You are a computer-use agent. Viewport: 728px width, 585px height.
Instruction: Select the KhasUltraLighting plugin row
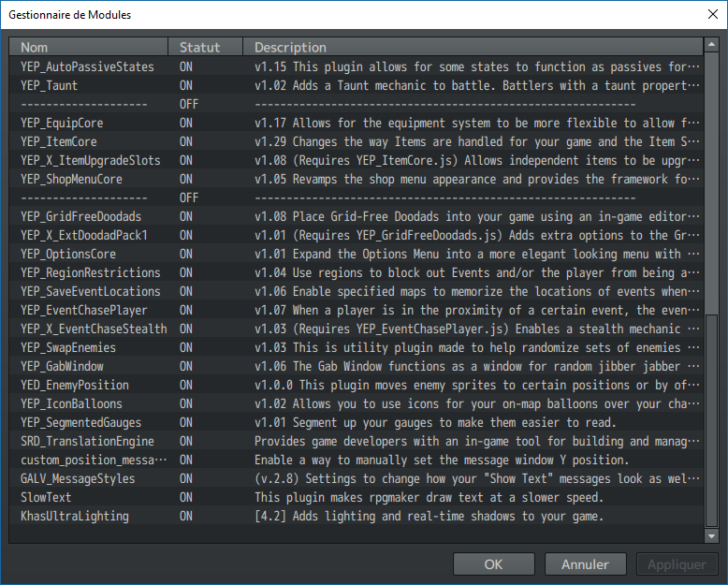click(x=357, y=517)
